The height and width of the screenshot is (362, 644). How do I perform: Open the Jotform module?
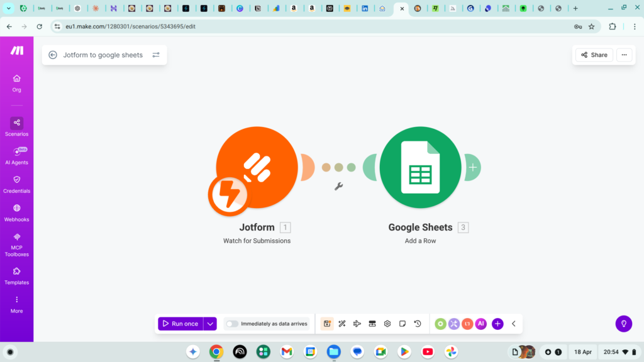click(x=257, y=167)
